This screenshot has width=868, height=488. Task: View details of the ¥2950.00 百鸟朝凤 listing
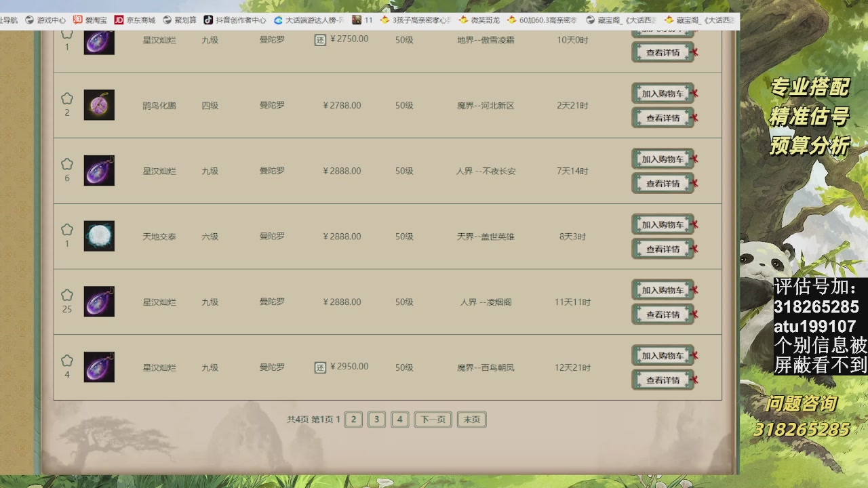point(663,380)
